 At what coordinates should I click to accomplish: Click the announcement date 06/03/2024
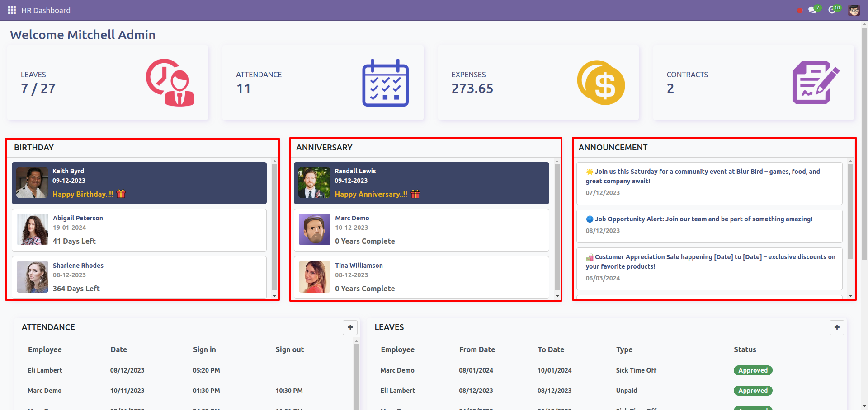pos(603,278)
